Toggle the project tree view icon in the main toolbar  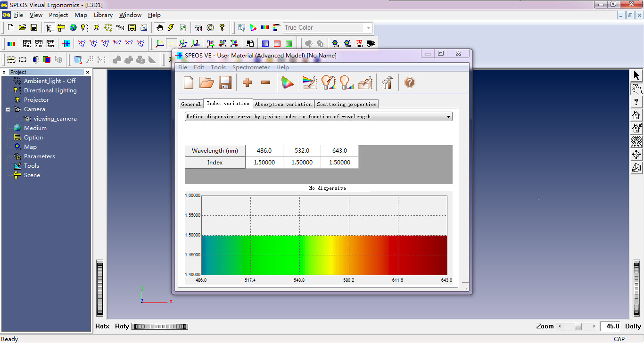pos(50,28)
